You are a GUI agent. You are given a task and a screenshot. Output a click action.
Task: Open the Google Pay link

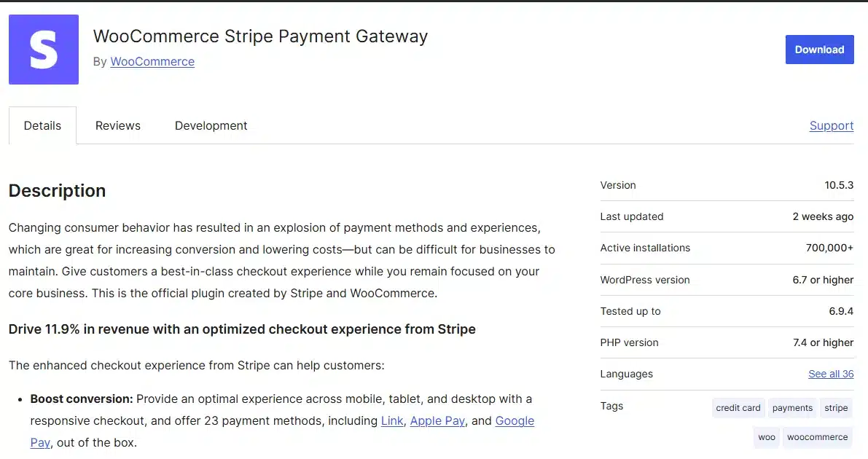click(515, 420)
